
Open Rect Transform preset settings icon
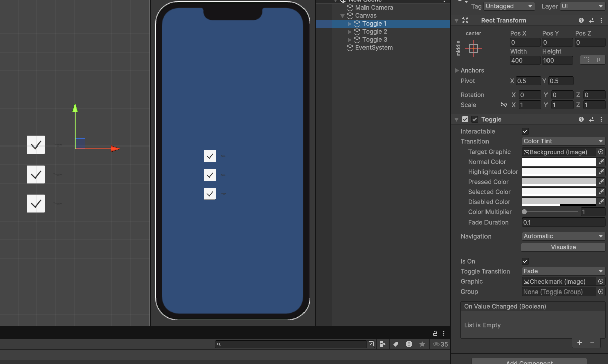pyautogui.click(x=591, y=20)
